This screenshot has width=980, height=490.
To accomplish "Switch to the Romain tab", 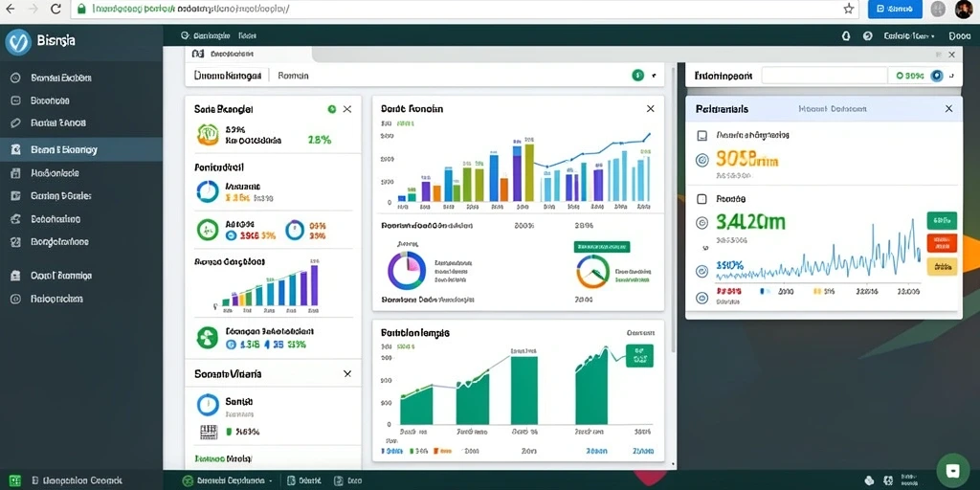I will (293, 76).
